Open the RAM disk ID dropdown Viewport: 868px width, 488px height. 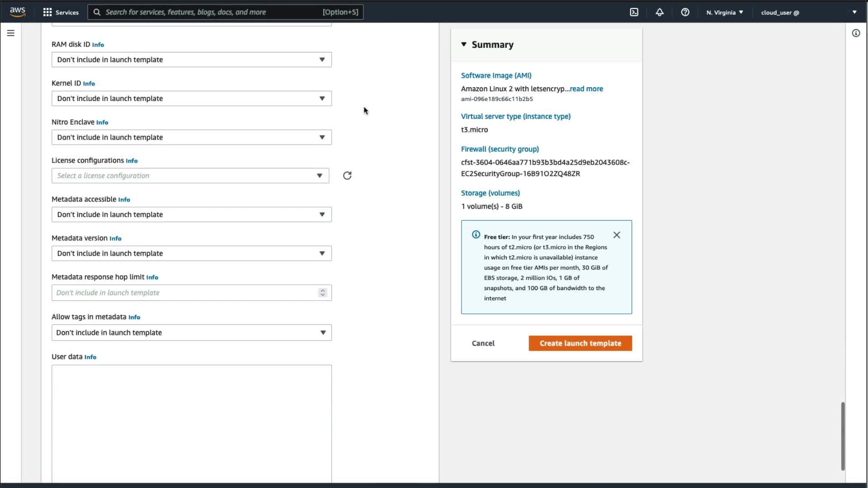click(x=191, y=60)
